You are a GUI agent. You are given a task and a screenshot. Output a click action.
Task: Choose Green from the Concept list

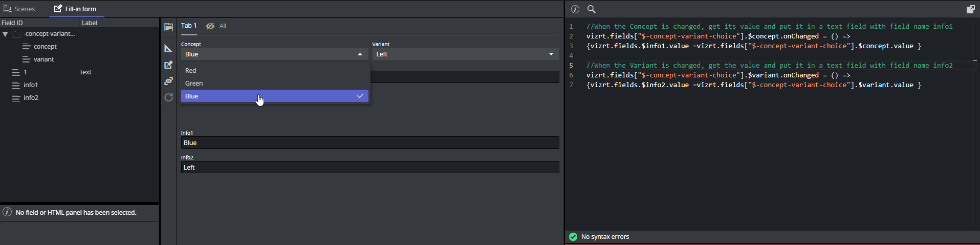(194, 84)
